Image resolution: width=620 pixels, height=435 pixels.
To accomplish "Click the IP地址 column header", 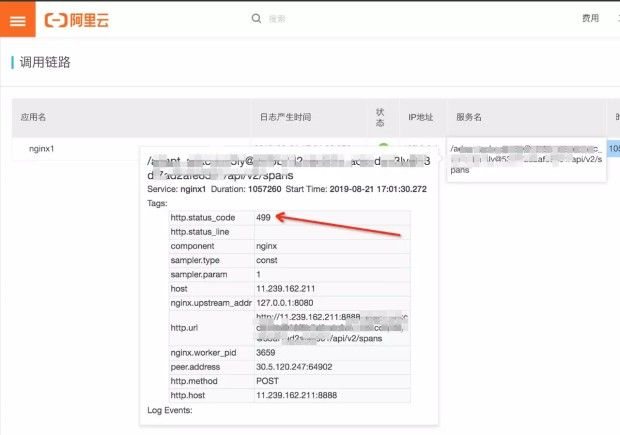I will [x=421, y=117].
